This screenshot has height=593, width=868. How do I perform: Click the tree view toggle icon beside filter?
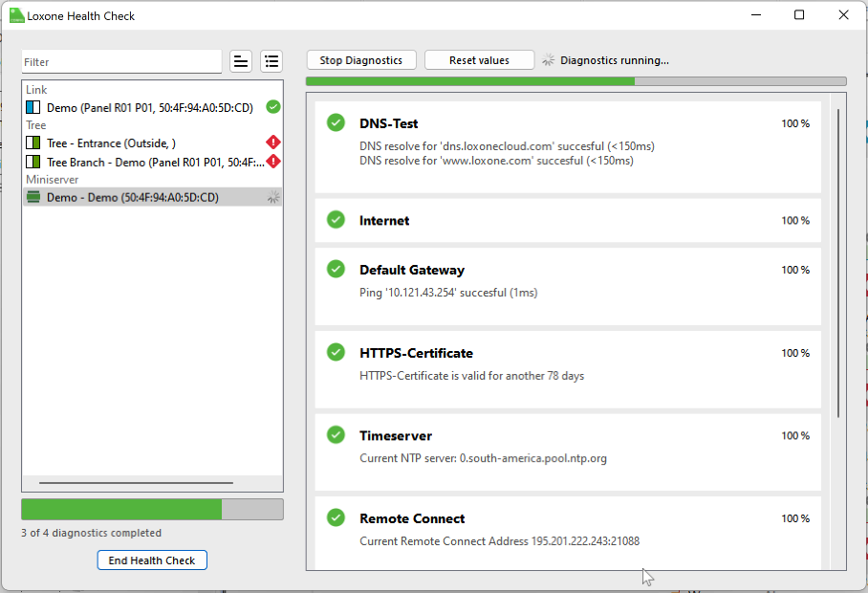click(241, 62)
